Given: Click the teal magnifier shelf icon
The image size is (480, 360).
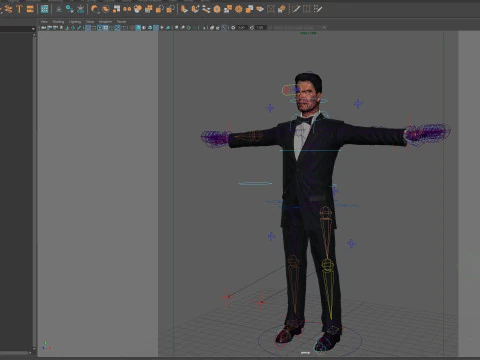Looking at the screenshot, I should point(70,9).
